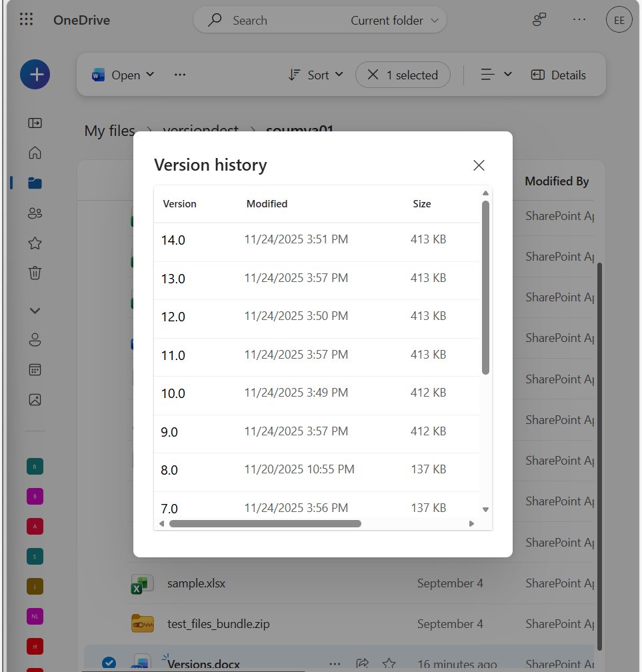Viewport: 642px width, 672px height.
Task: Open the top-right ellipsis menu
Action: pos(579,19)
